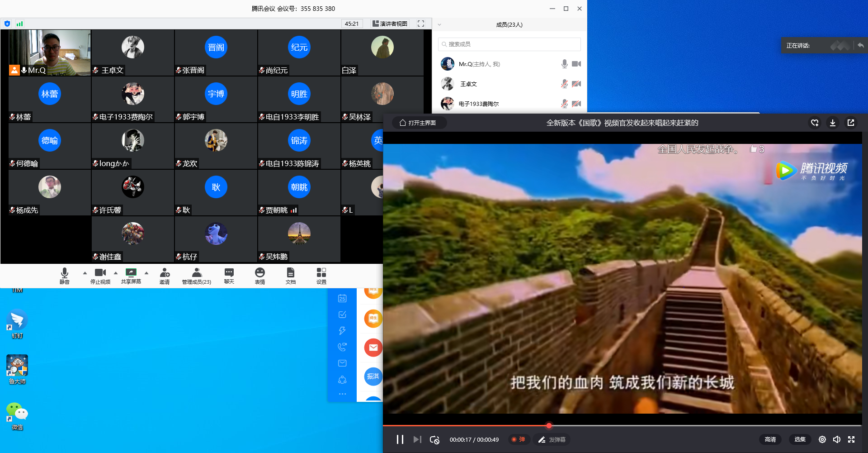Open the 文档 documents icon

290,273
